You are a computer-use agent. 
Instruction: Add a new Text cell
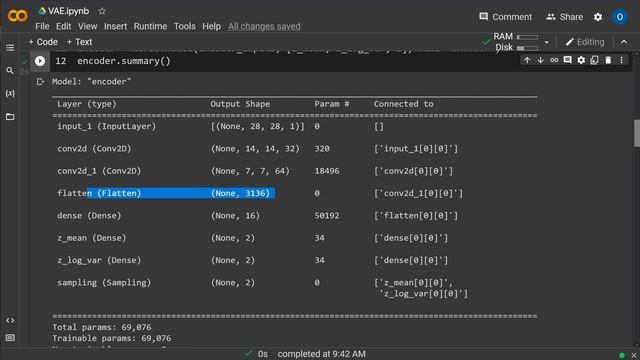79,42
